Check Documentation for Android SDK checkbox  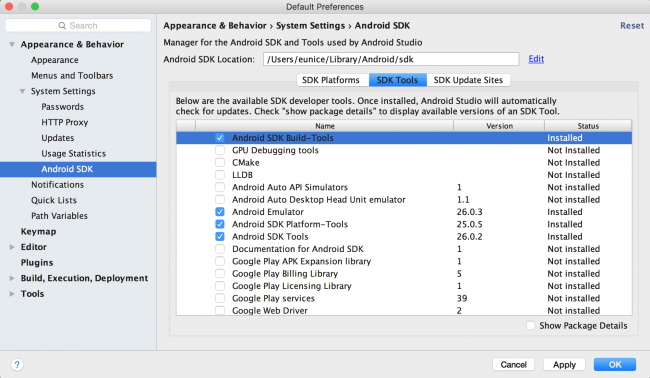coord(220,249)
